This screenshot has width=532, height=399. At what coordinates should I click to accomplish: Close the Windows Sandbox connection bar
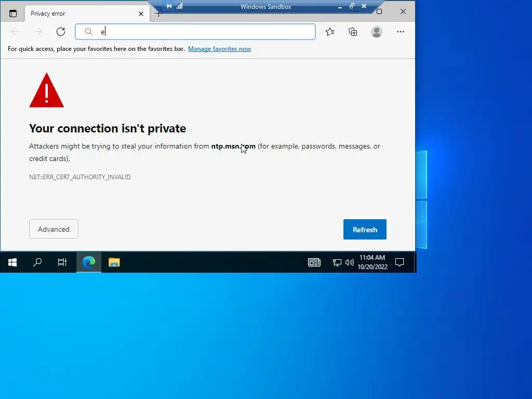click(x=364, y=6)
